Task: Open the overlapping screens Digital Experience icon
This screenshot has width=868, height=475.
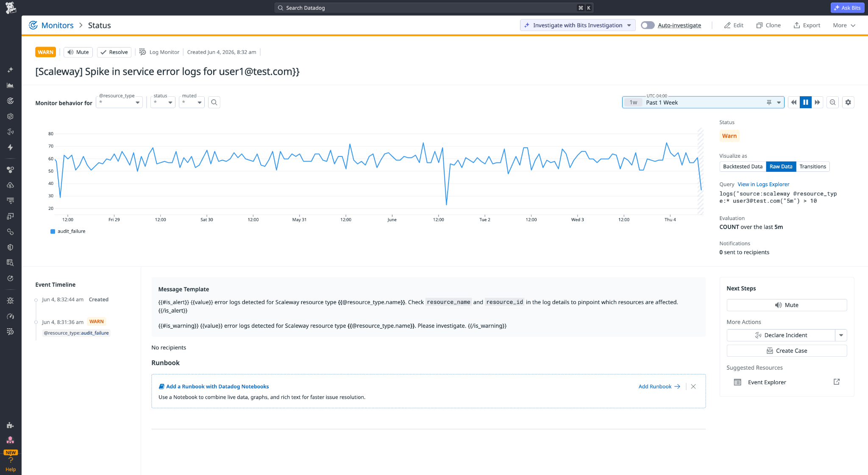Action: 11,216
